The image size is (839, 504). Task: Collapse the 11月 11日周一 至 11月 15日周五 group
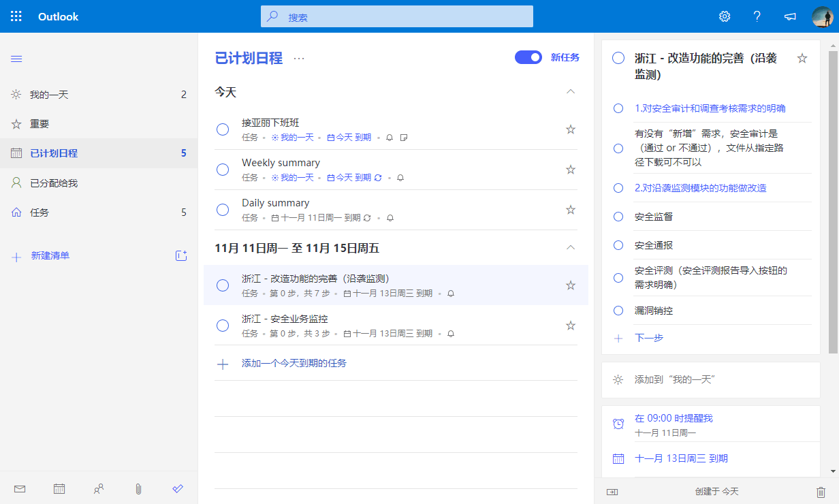pyautogui.click(x=571, y=248)
